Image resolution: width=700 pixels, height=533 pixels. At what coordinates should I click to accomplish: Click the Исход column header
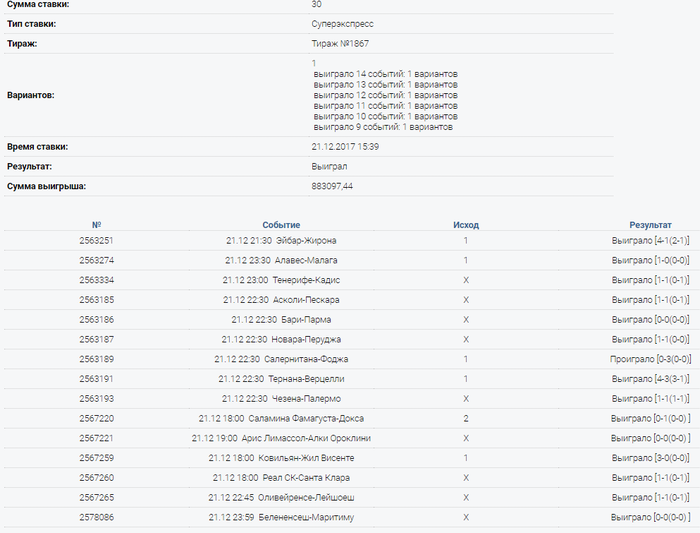tap(466, 225)
